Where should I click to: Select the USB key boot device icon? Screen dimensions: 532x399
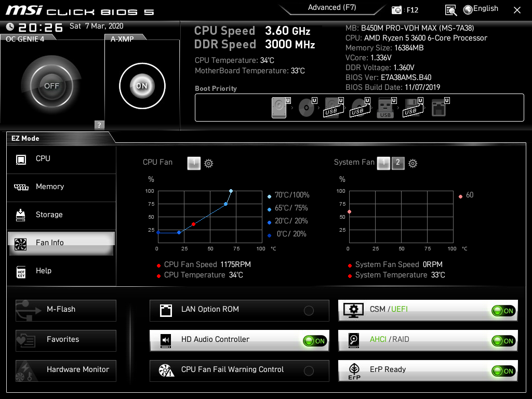point(385,108)
